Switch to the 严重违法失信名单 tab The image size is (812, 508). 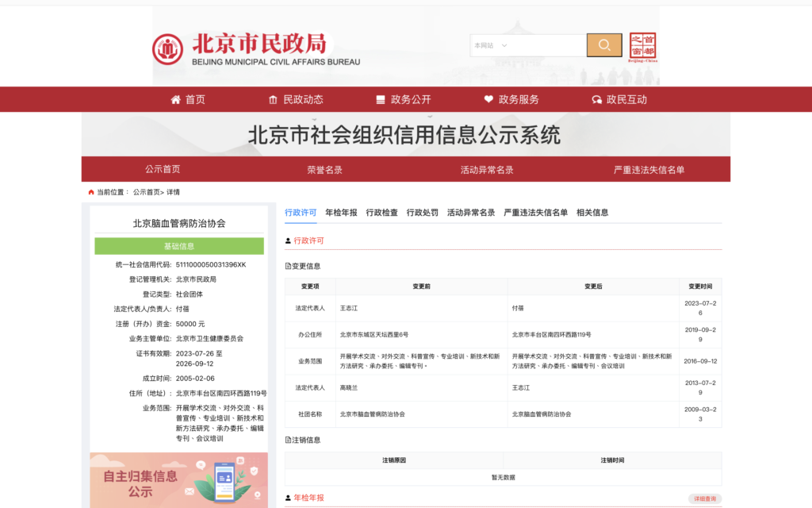[535, 213]
